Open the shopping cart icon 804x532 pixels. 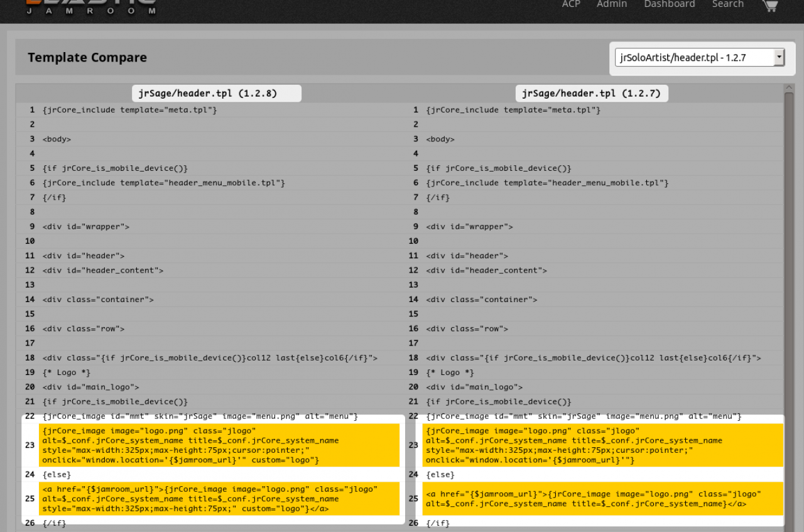pos(769,5)
